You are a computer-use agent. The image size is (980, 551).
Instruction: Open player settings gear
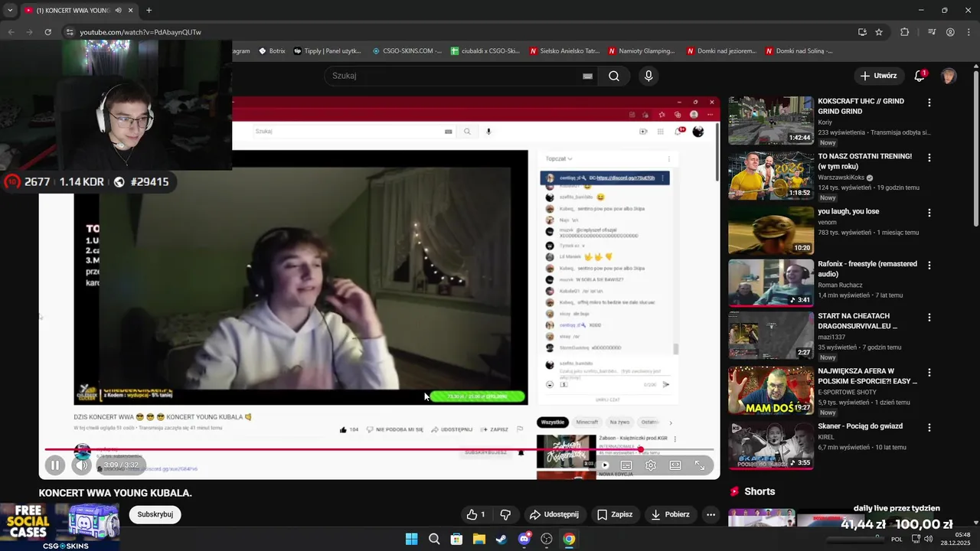tap(651, 465)
